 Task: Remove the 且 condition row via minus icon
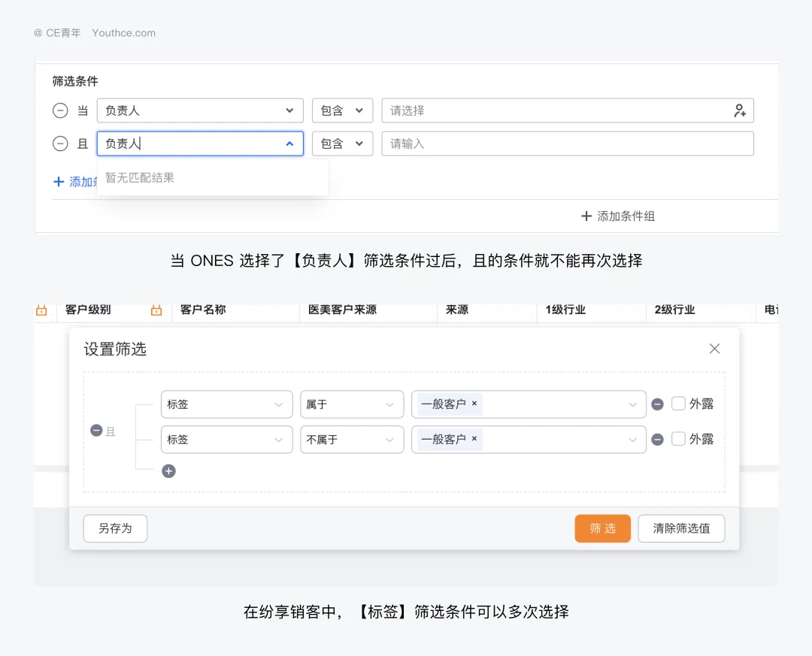point(61,144)
